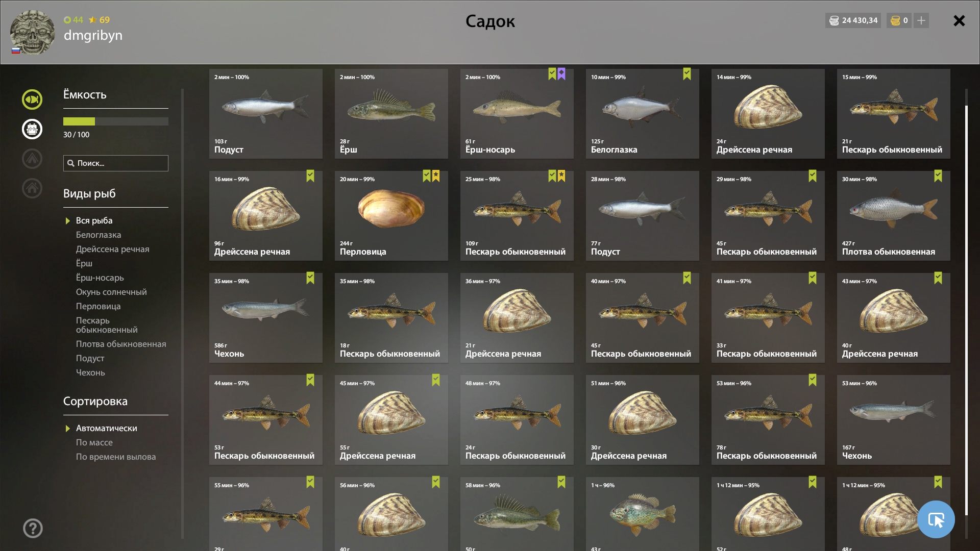Toggle purple bookmark on Ёрш-носарь card
The width and height of the screenshot is (980, 551).
(561, 74)
